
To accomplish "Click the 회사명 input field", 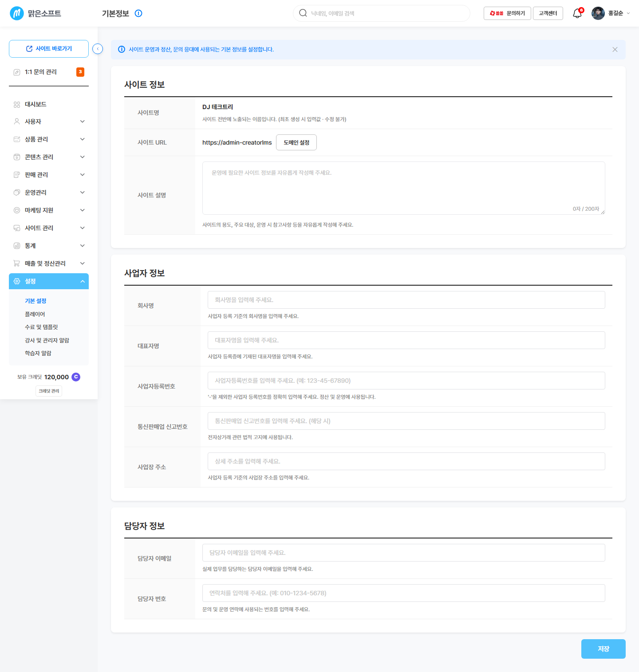I will 406,300.
